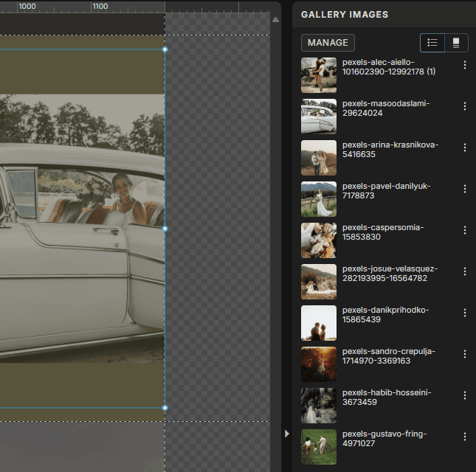The image size is (476, 472).
Task: Open options menu for pexels-alec-aiello image
Action: (x=464, y=65)
